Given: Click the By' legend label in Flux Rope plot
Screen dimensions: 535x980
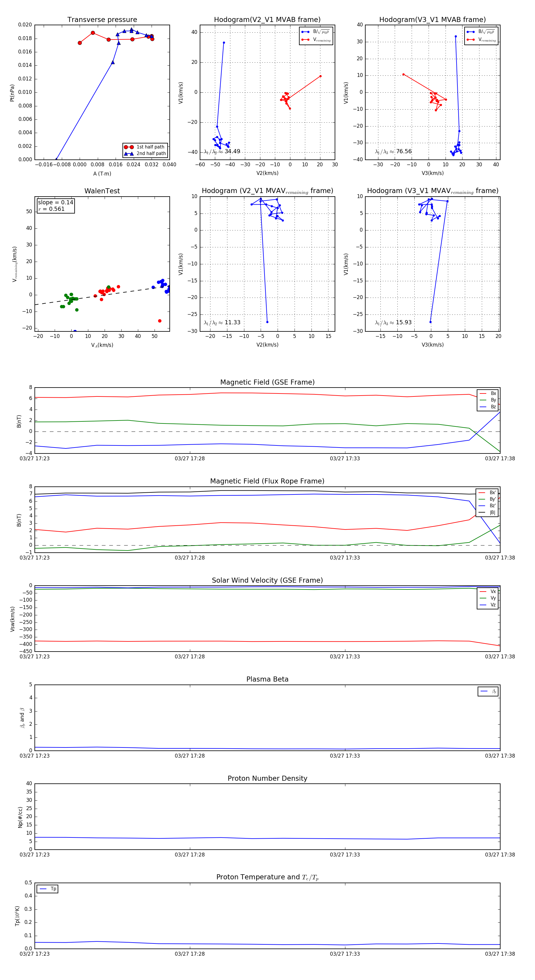Looking at the screenshot, I should point(493,499).
